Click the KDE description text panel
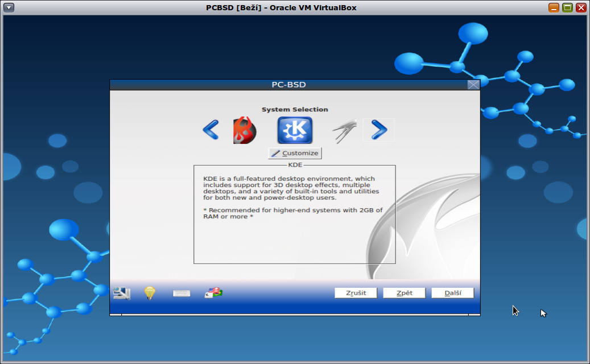 [x=294, y=213]
